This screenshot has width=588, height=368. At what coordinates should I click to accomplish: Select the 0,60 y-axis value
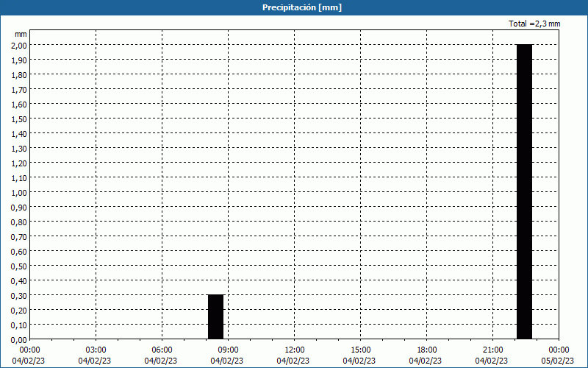20,252
